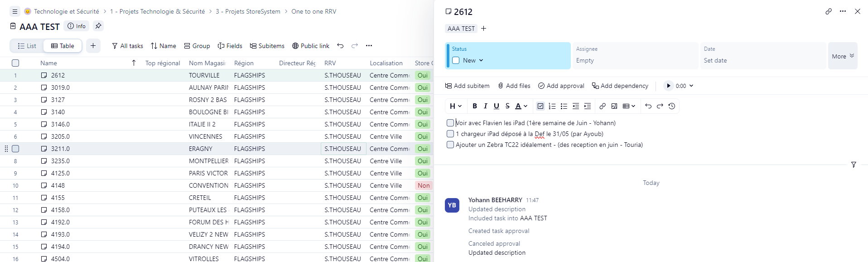
Task: Expand the heading style dropdown
Action: tap(455, 106)
